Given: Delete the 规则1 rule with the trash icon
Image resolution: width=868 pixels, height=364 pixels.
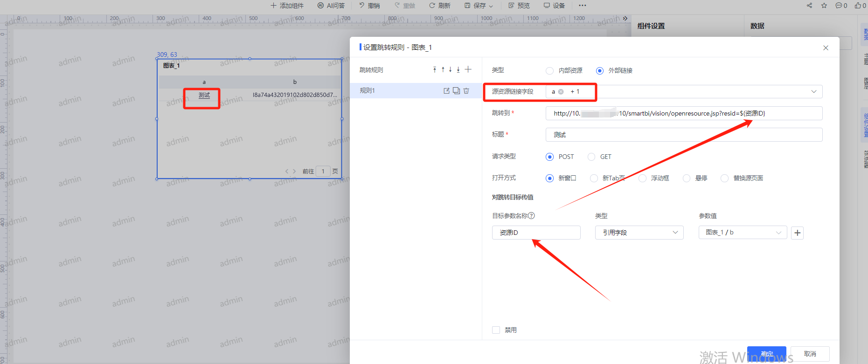Looking at the screenshot, I should pos(466,90).
